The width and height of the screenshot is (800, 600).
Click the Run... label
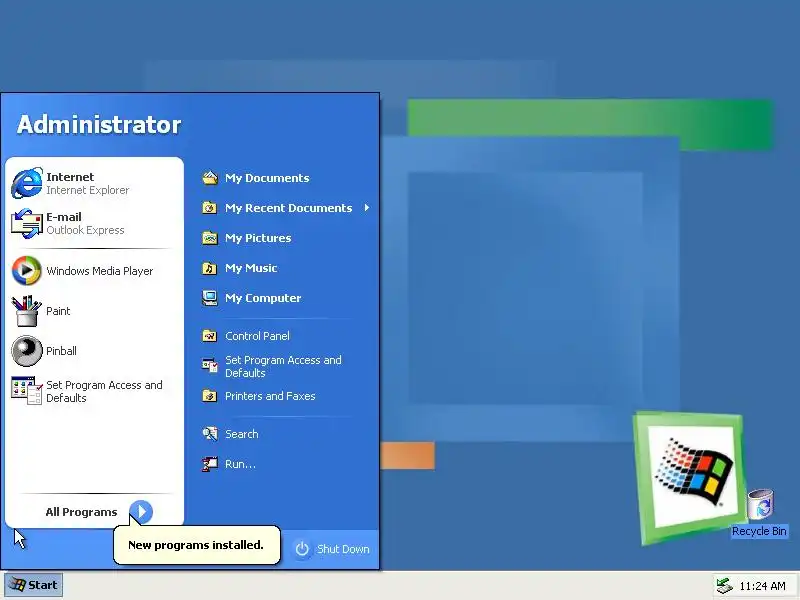240,464
